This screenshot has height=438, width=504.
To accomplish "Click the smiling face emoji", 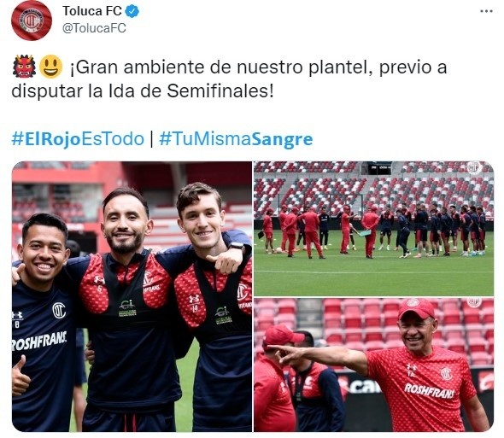I will tap(50, 67).
